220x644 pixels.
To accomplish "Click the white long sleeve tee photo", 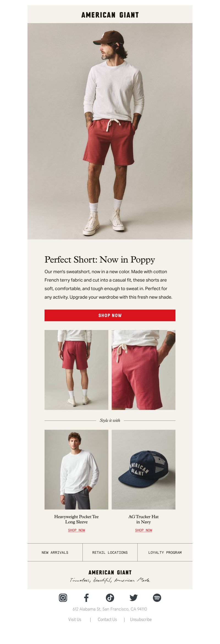I will pos(76,469).
